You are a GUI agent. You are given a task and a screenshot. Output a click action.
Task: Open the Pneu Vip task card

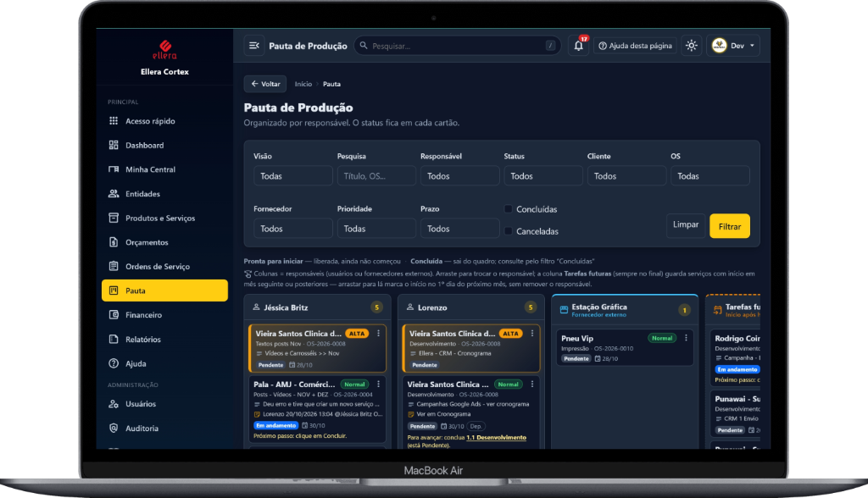624,347
